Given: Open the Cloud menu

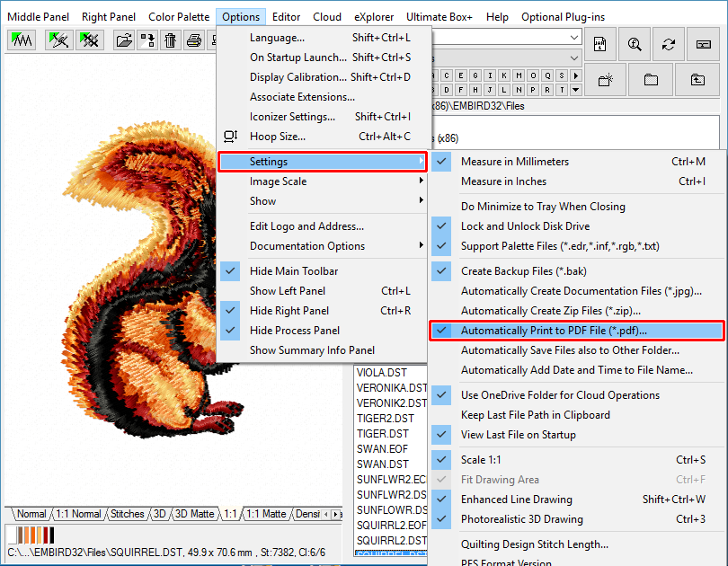Looking at the screenshot, I should coord(327,17).
